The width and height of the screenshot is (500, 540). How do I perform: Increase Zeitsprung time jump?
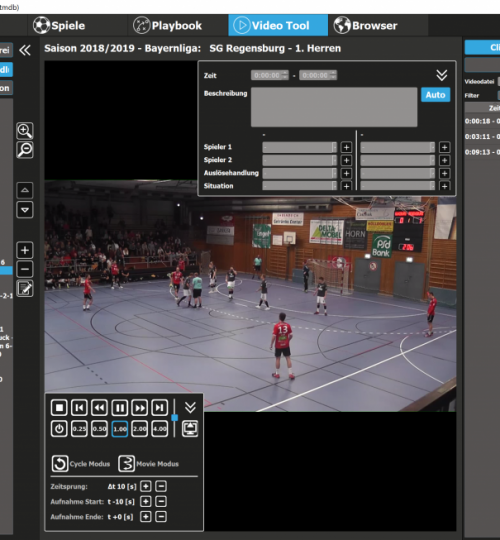pos(146,486)
